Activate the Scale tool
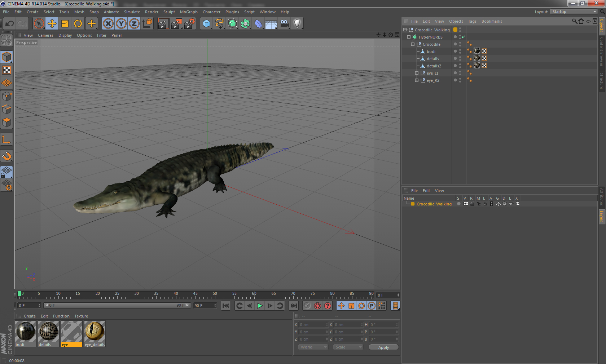Viewport: 606px width, 364px height. [65, 24]
